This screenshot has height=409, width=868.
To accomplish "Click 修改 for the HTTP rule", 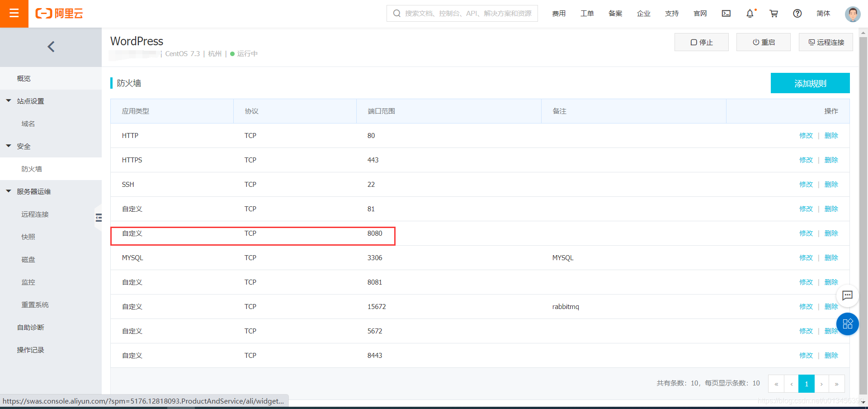I will pyautogui.click(x=806, y=136).
